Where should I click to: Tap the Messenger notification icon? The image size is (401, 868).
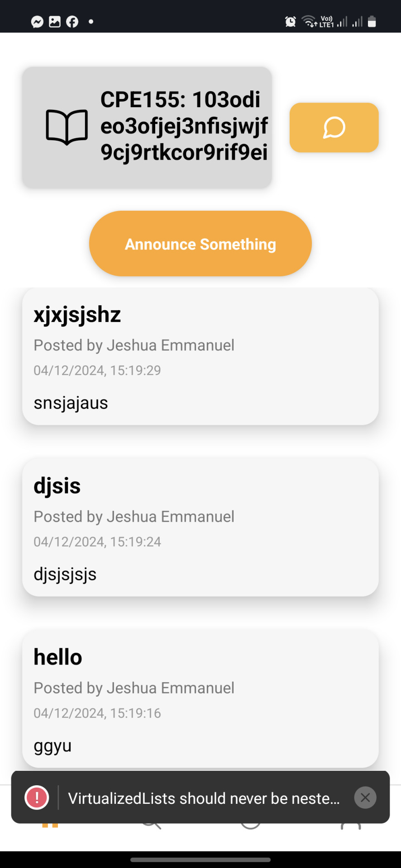click(37, 22)
